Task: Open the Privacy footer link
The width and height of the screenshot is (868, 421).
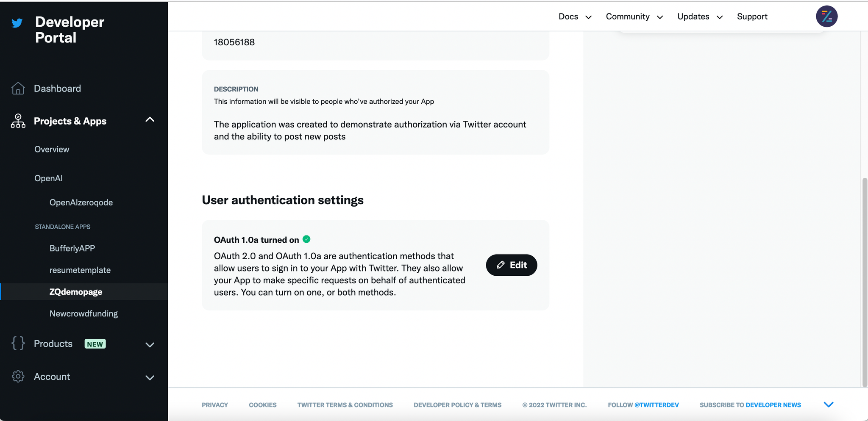Action: click(215, 405)
